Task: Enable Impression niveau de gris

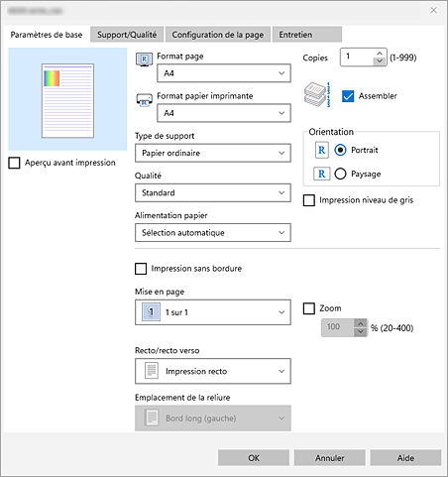Action: tap(309, 200)
